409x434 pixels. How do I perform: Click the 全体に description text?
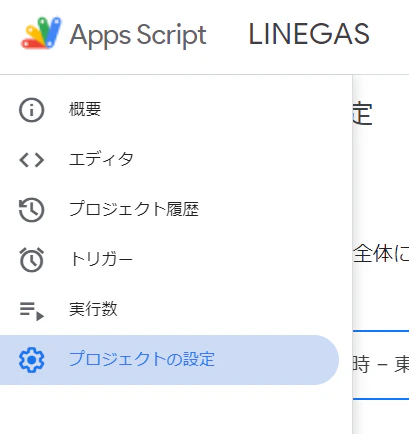click(x=381, y=254)
